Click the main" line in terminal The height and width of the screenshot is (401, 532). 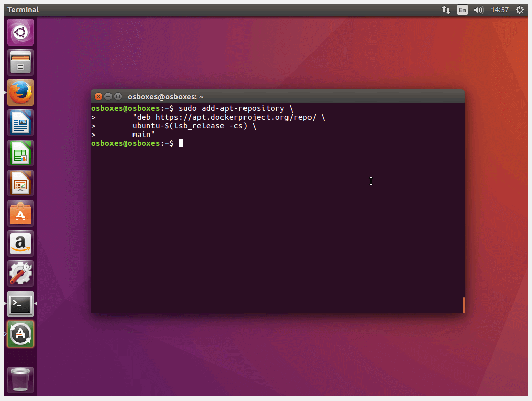(x=144, y=135)
